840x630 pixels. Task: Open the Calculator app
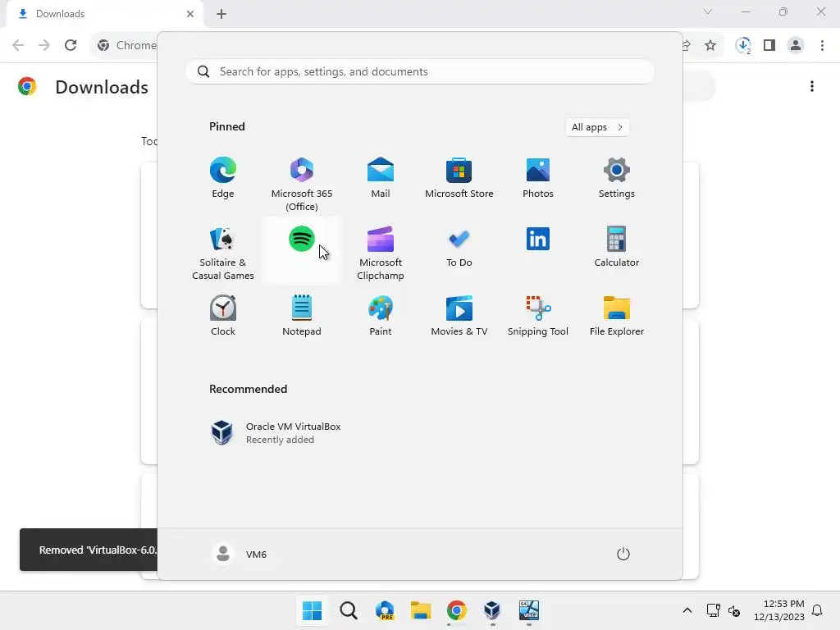[x=617, y=248]
